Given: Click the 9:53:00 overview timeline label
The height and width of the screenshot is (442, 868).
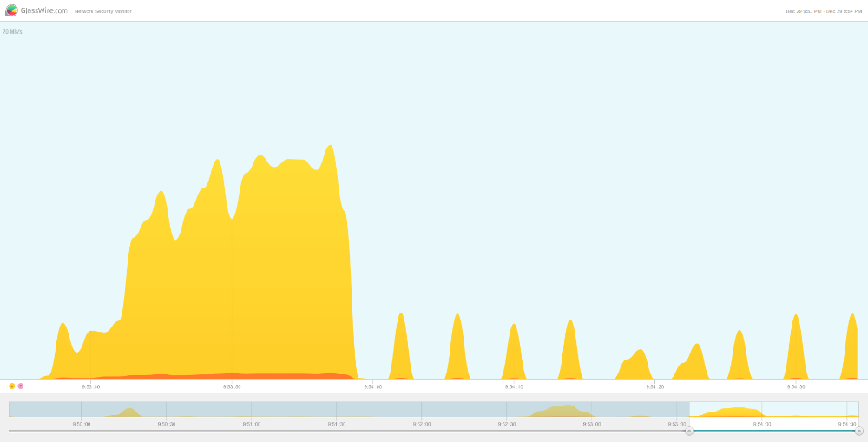Looking at the screenshot, I should [592, 424].
